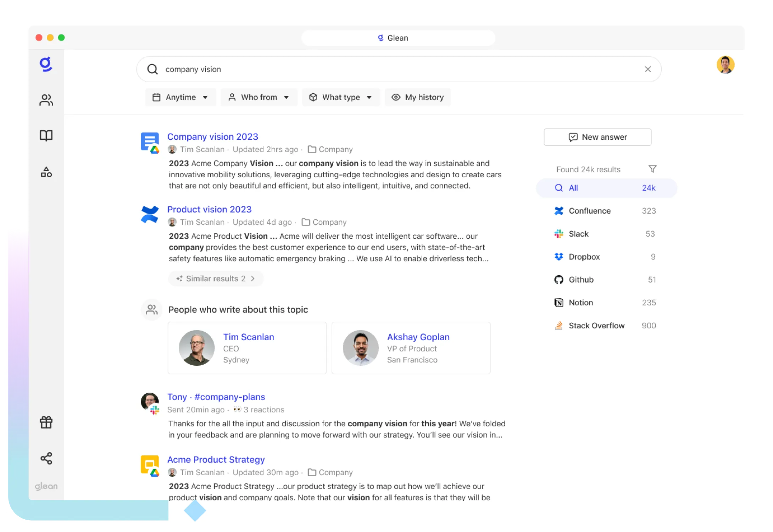Open the Anytime date filter dropdown
Image resolution: width=773 pixels, height=532 pixels.
(x=180, y=97)
